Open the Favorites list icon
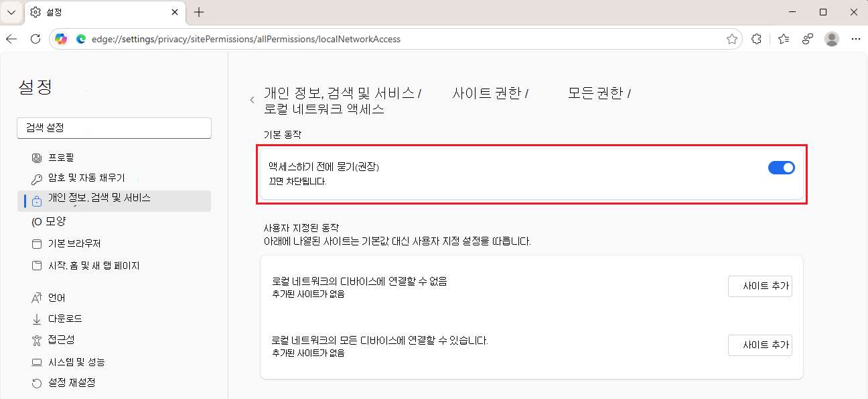 click(x=784, y=39)
